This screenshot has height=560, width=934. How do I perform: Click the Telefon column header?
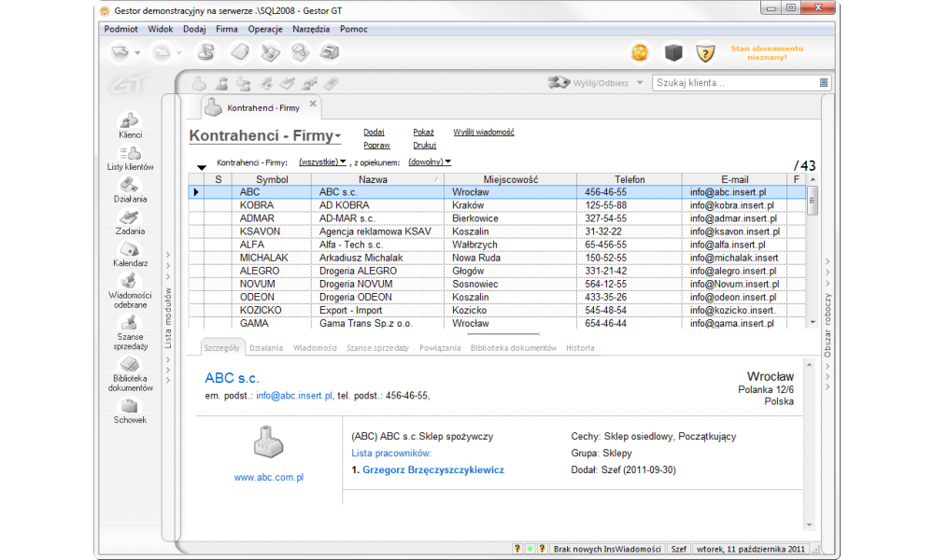point(630,179)
